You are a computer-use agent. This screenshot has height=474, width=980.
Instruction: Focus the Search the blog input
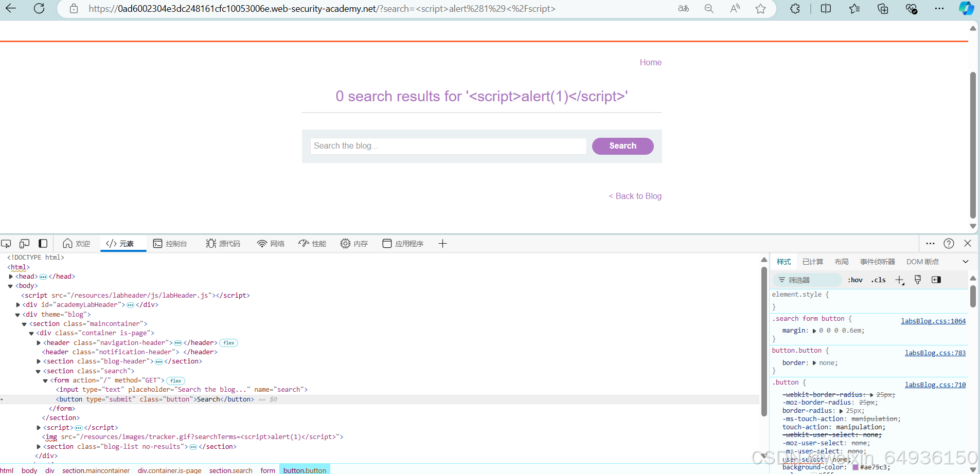(x=448, y=146)
